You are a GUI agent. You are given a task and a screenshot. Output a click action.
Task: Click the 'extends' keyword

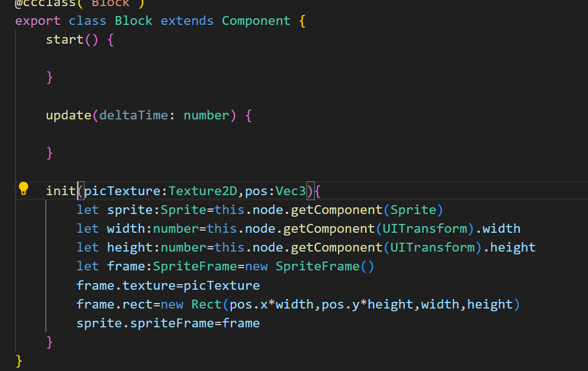tap(187, 21)
